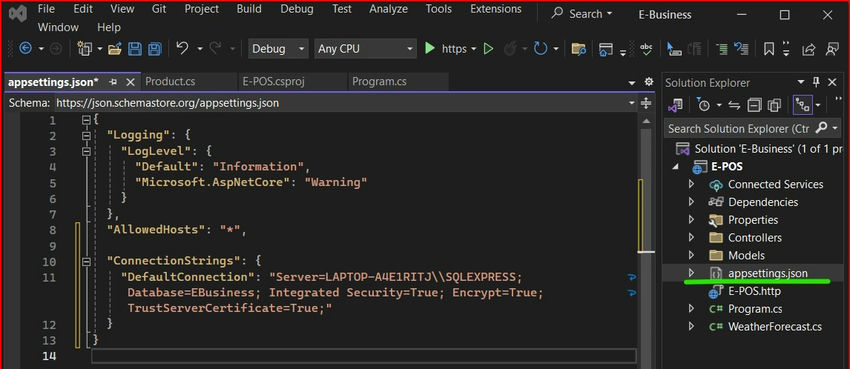The image size is (850, 369).
Task: Save all files with the Save All icon
Action: coord(154,49)
